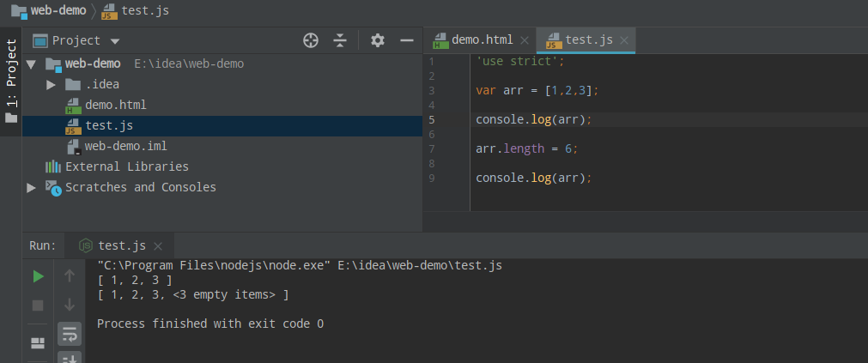The width and height of the screenshot is (868, 363).
Task: Click the External Libraries bars icon
Action: pos(52,166)
